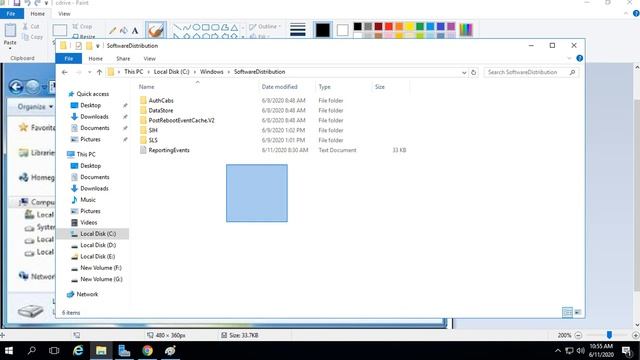Select the Fill with color bucket tool
640x360 pixels.
(x=124, y=30)
